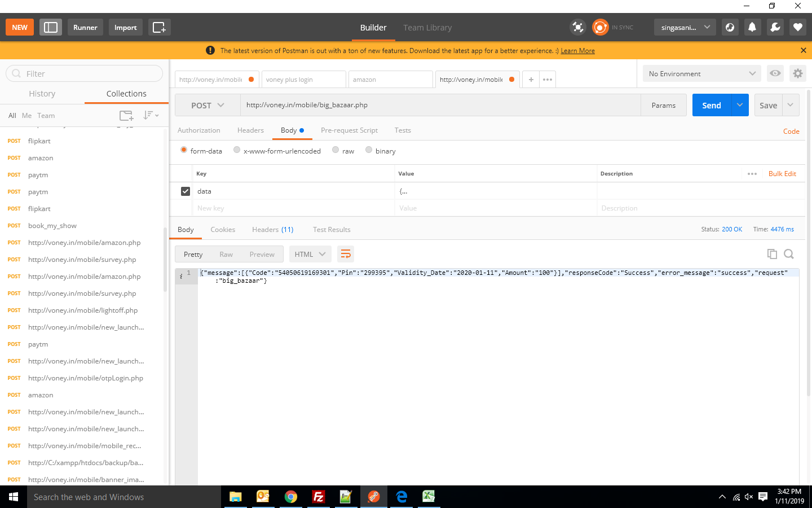Toggle environment quick look eye icon

[x=775, y=73]
